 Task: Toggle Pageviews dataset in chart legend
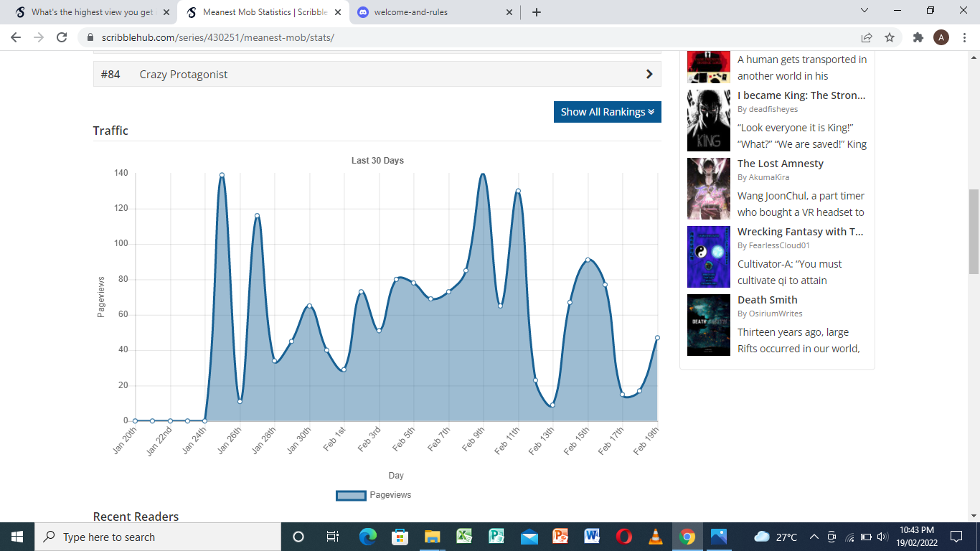(352, 495)
